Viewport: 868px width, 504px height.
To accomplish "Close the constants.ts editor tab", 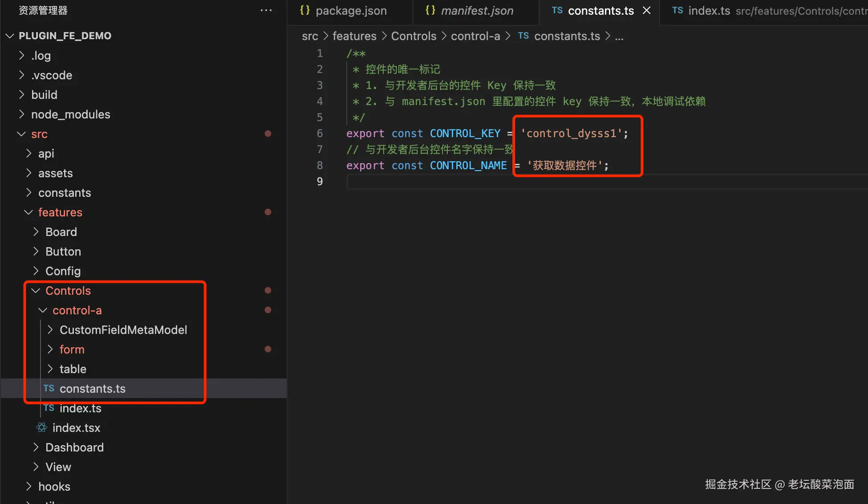I will tap(647, 10).
